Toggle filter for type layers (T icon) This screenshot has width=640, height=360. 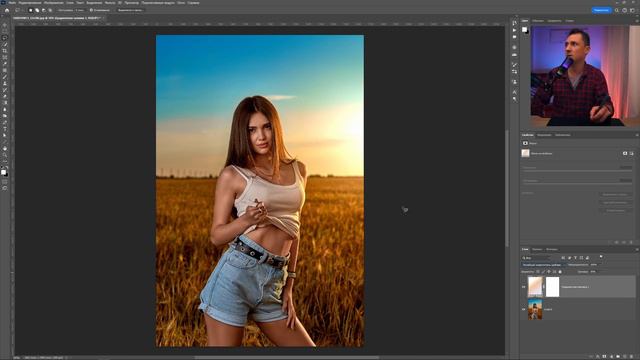tap(576, 258)
